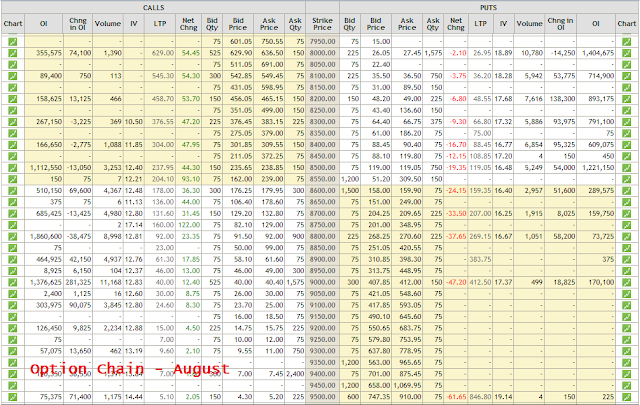Viewport: 640px width, 405px height.
Task: Open the Puts chart icon for strike 7950.00
Action: click(626, 42)
